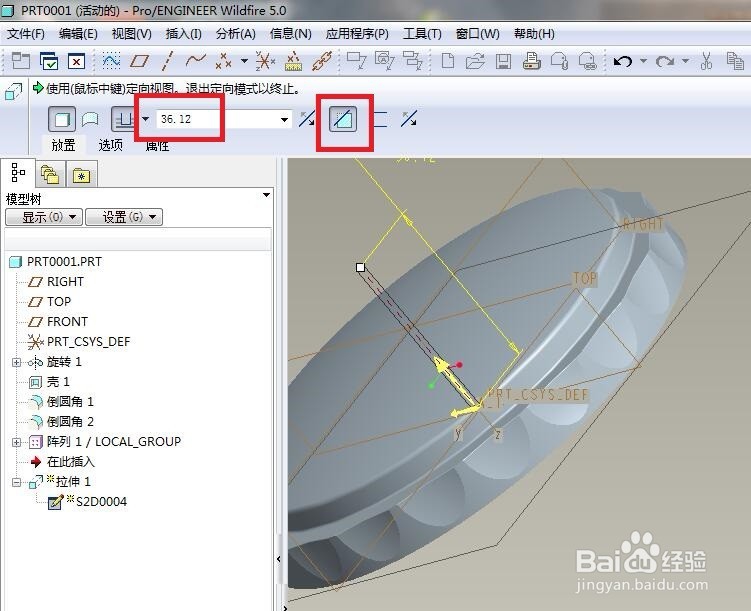Click the cut scissors icon
Screen dimensions: 751x611
706,61
